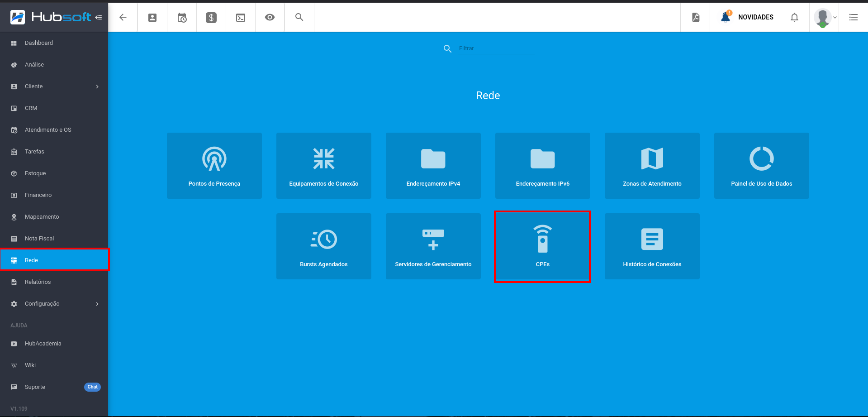Open Mapeamento in the sidebar

point(54,217)
